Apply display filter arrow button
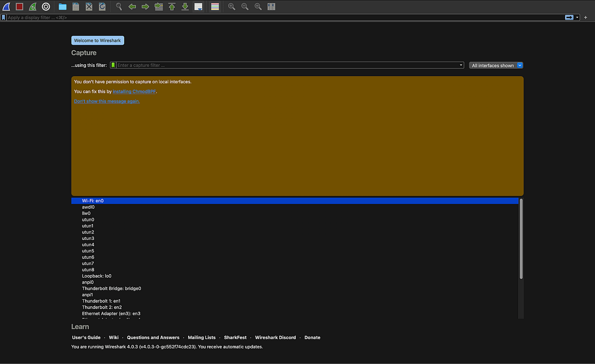595x364 pixels. [569, 17]
